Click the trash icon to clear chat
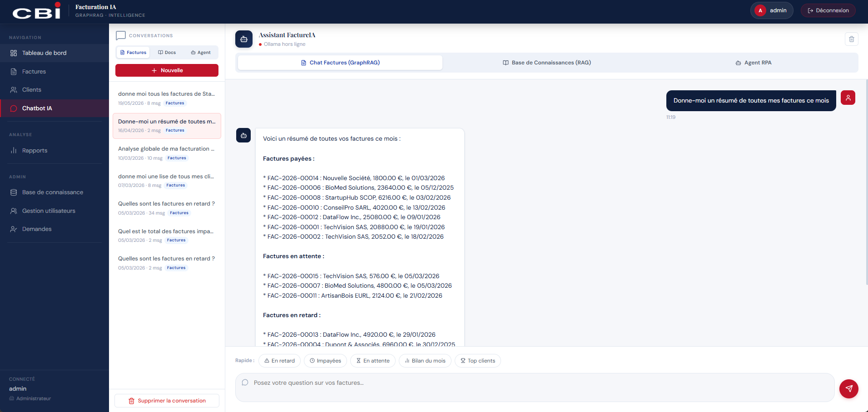This screenshot has height=412, width=868. coord(851,39)
